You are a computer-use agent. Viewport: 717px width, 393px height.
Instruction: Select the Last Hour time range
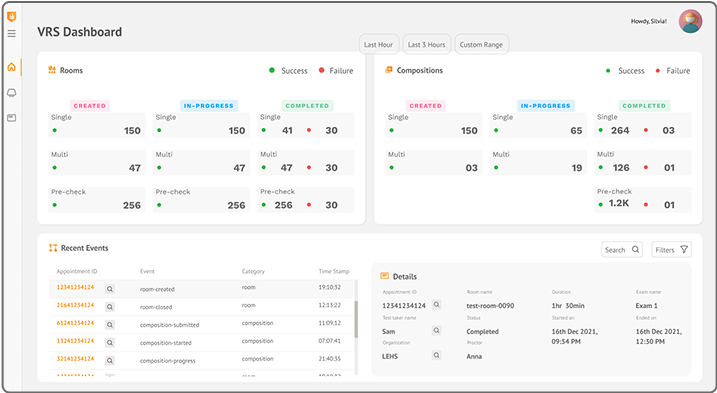[379, 44]
